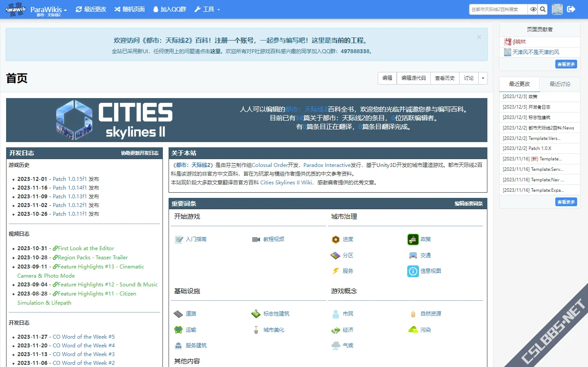Click the logout arrow icon
Screen dimensions: 588x367
[571, 9]
